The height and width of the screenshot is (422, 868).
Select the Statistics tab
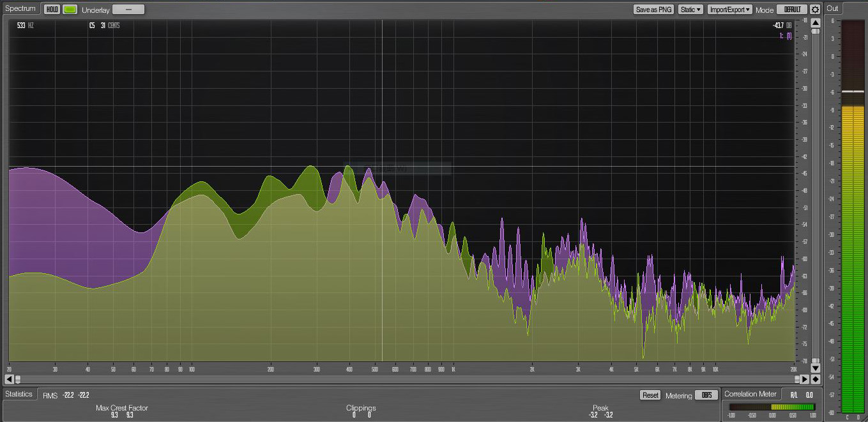tap(19, 394)
